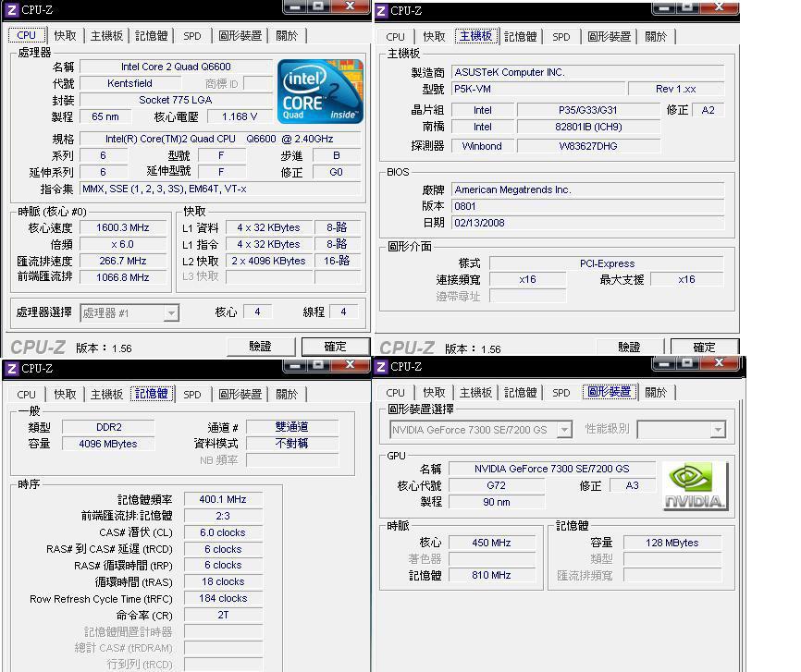Click the NVIDIA logo in graphics window
Viewport: 801px width, 672px height.
click(695, 485)
